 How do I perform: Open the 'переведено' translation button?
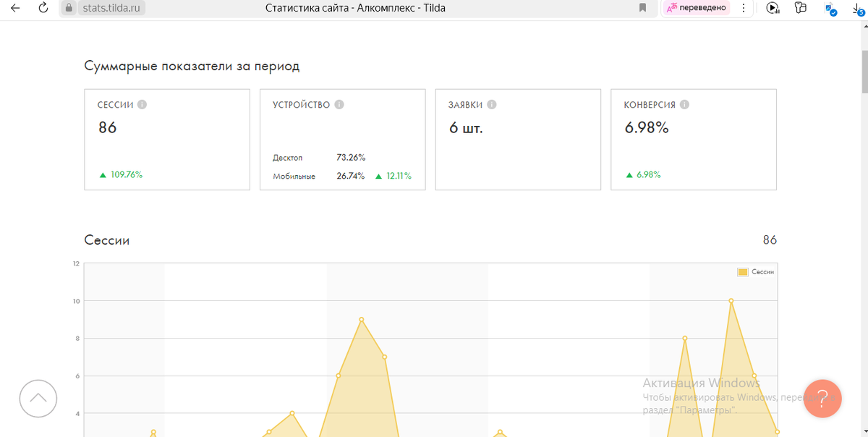click(697, 8)
